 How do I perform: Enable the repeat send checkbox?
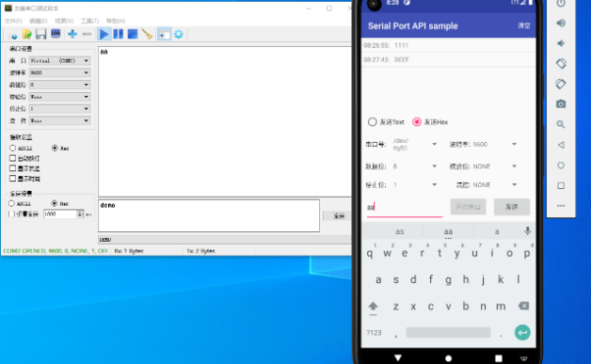pos(11,214)
